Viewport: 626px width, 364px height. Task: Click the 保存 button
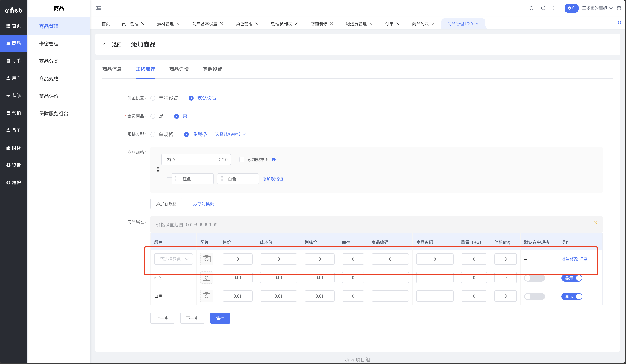pyautogui.click(x=220, y=318)
